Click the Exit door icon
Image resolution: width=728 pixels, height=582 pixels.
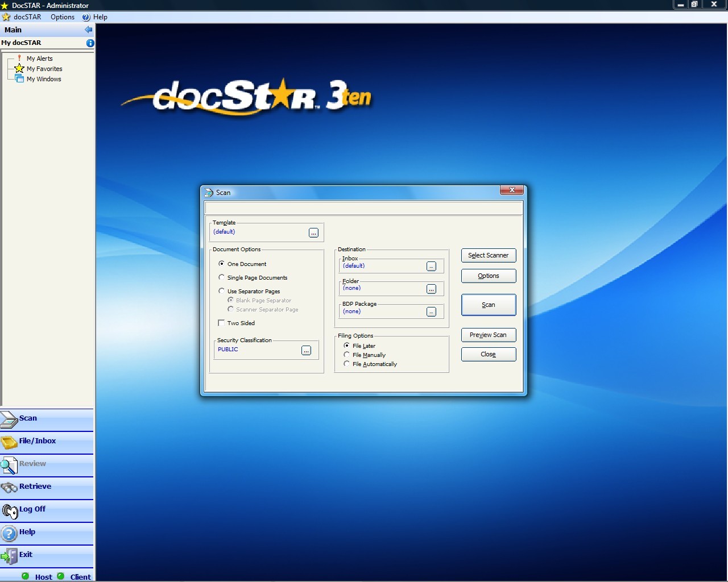tap(9, 556)
